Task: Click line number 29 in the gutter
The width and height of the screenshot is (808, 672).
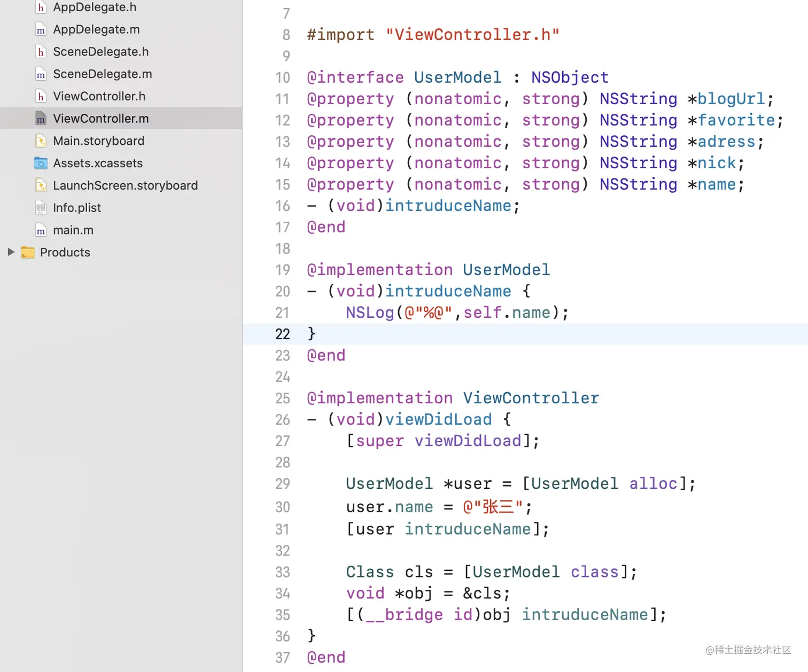Action: (283, 484)
